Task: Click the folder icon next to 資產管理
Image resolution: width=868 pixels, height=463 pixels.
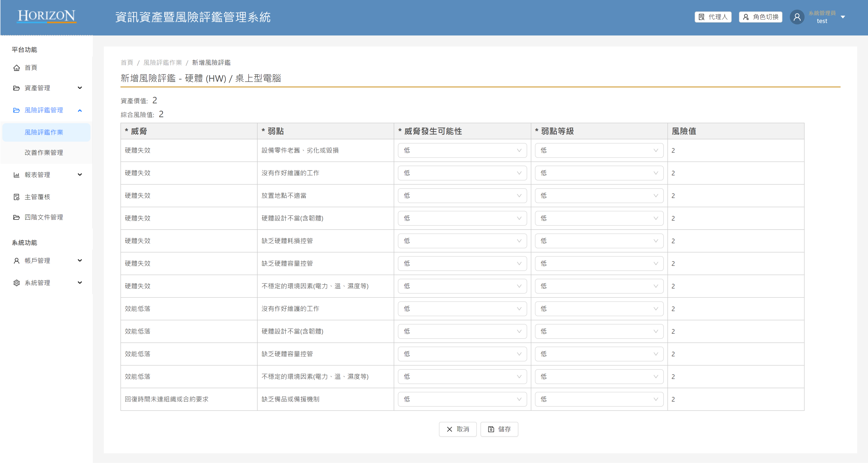Action: (16, 88)
